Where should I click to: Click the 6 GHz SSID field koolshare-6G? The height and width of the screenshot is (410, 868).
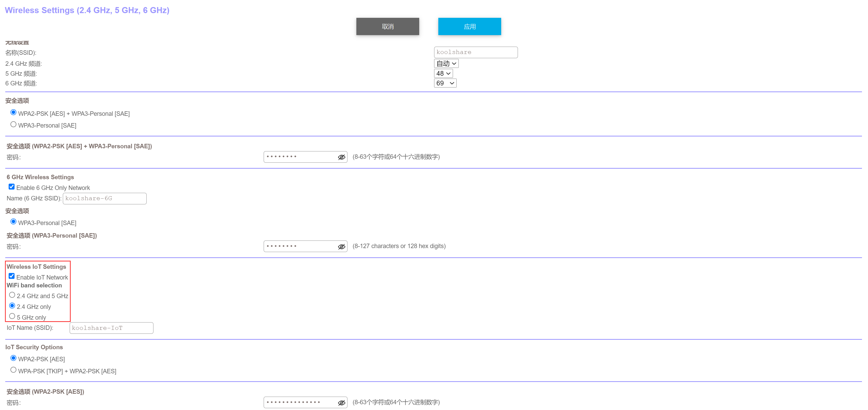coord(104,199)
